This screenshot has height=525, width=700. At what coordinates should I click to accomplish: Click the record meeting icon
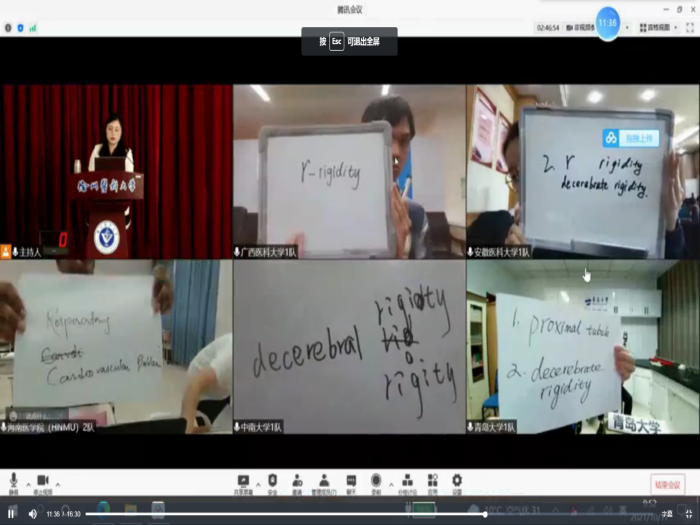click(376, 481)
